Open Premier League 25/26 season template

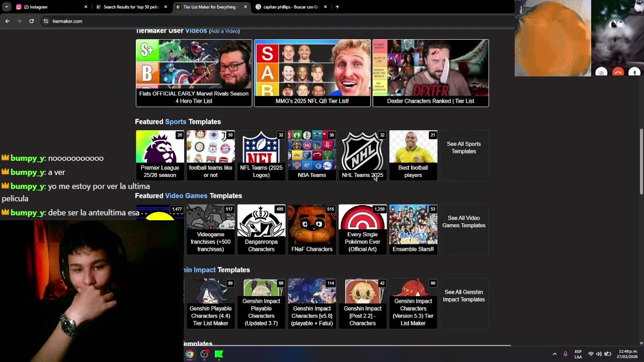click(160, 155)
